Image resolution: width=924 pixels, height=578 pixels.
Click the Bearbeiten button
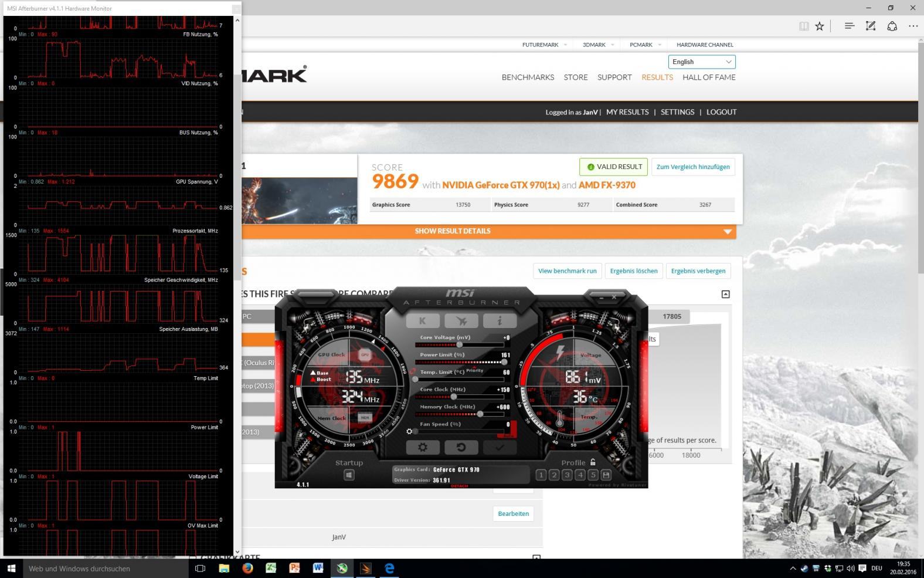coord(513,513)
